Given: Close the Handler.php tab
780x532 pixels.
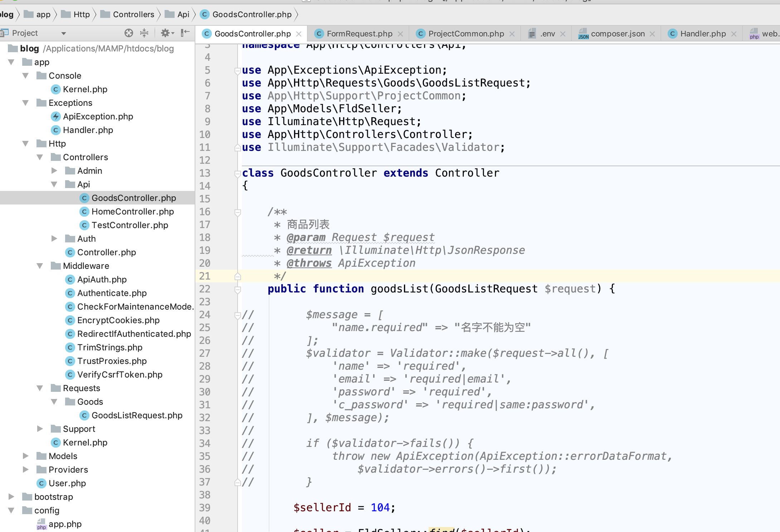Looking at the screenshot, I should click(734, 34).
